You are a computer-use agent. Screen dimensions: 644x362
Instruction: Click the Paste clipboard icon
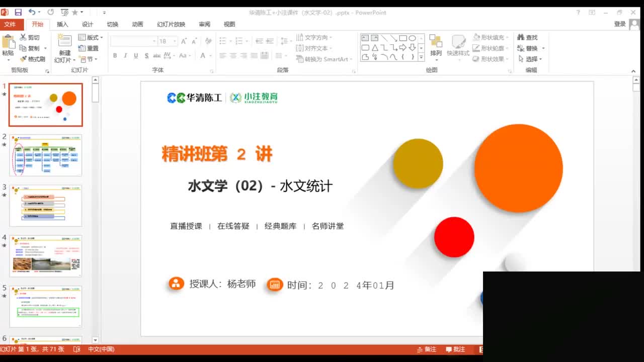pyautogui.click(x=8, y=42)
